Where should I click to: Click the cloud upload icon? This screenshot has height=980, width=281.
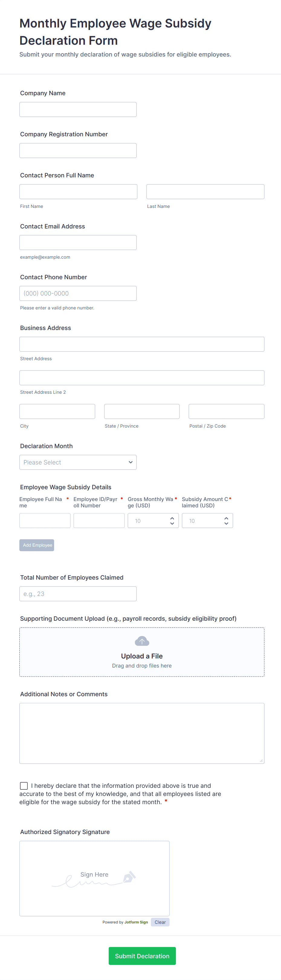[142, 641]
